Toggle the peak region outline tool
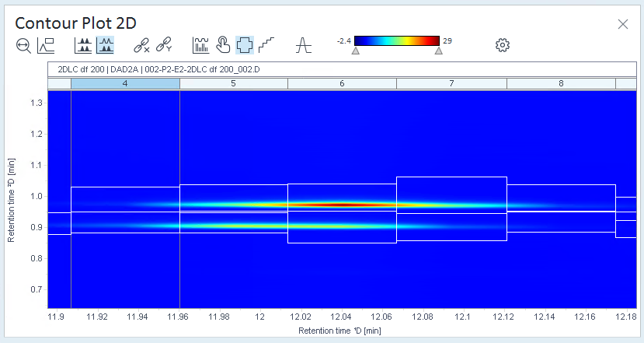 coord(245,45)
